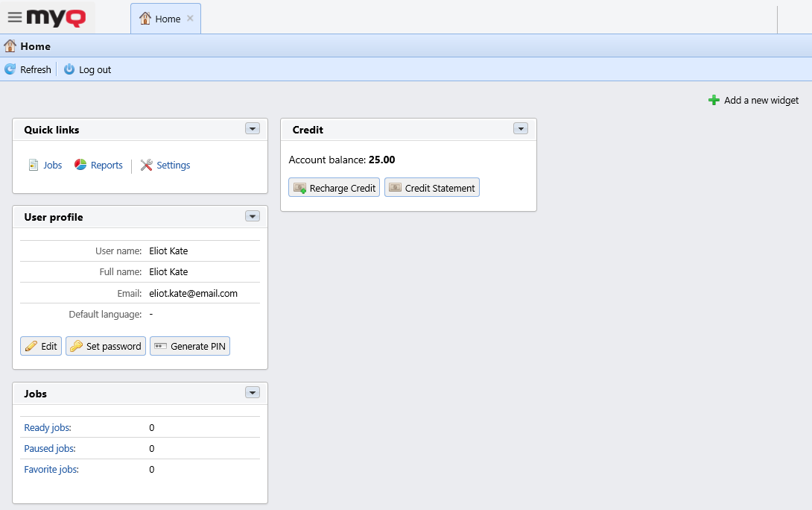The width and height of the screenshot is (812, 510).
Task: Click the green plus to add a widget
Action: 715,100
